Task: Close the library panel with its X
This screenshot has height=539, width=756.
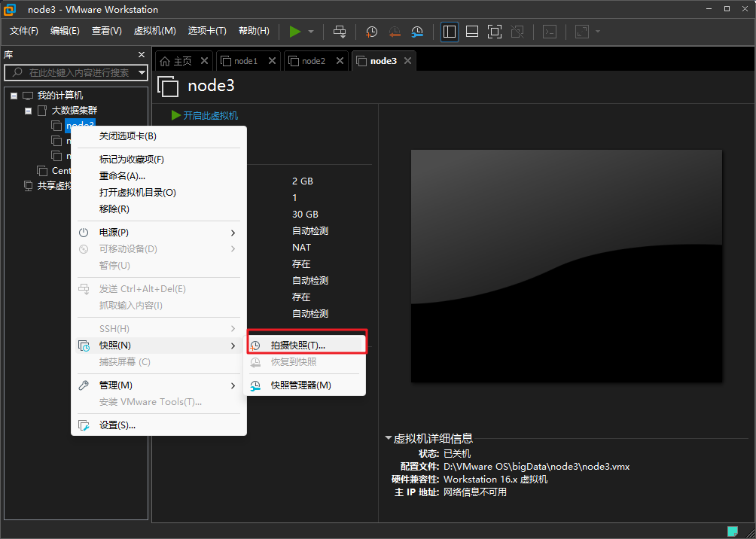Action: click(142, 55)
